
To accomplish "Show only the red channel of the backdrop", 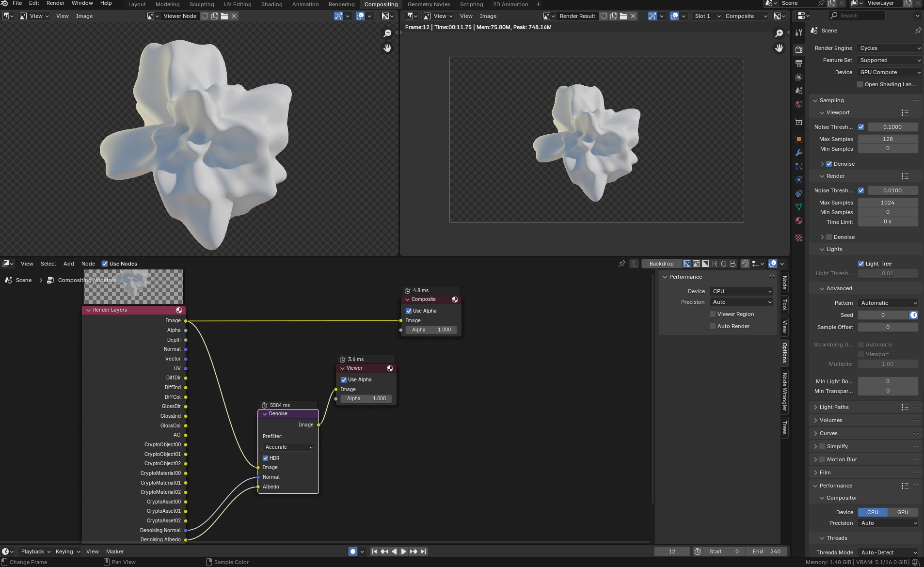I will tap(714, 264).
